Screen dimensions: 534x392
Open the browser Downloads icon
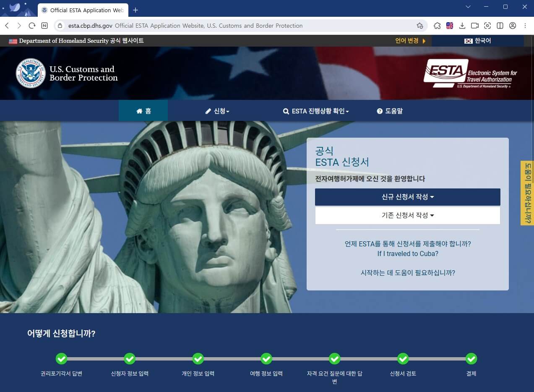tap(462, 26)
